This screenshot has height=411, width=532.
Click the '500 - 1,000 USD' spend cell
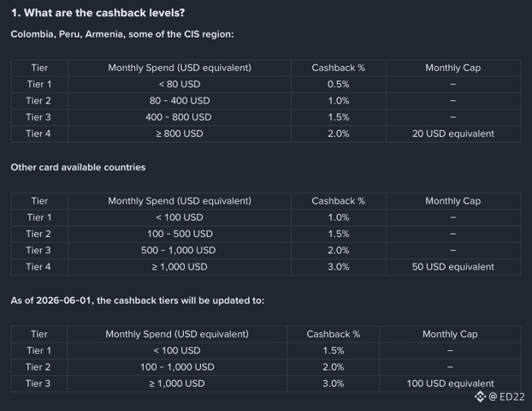pos(180,250)
